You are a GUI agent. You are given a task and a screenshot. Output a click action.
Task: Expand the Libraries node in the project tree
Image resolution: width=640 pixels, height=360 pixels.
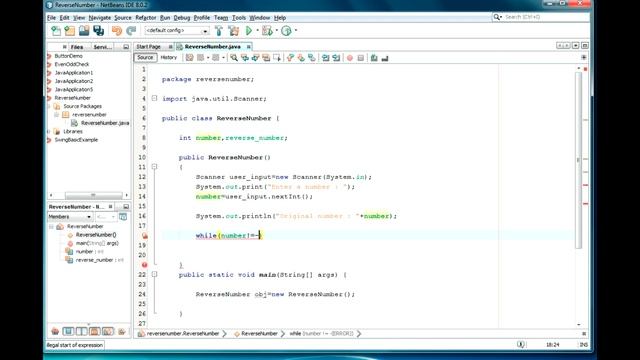(49, 131)
